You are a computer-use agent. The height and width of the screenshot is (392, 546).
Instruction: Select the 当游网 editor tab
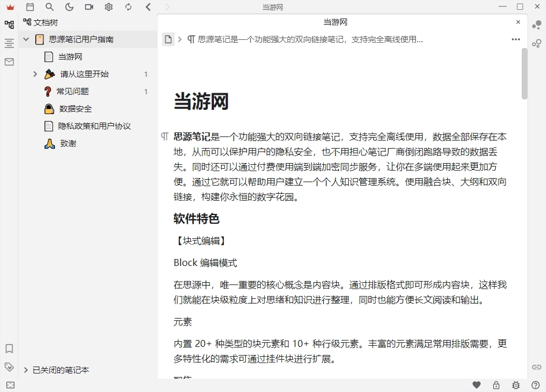coord(335,23)
